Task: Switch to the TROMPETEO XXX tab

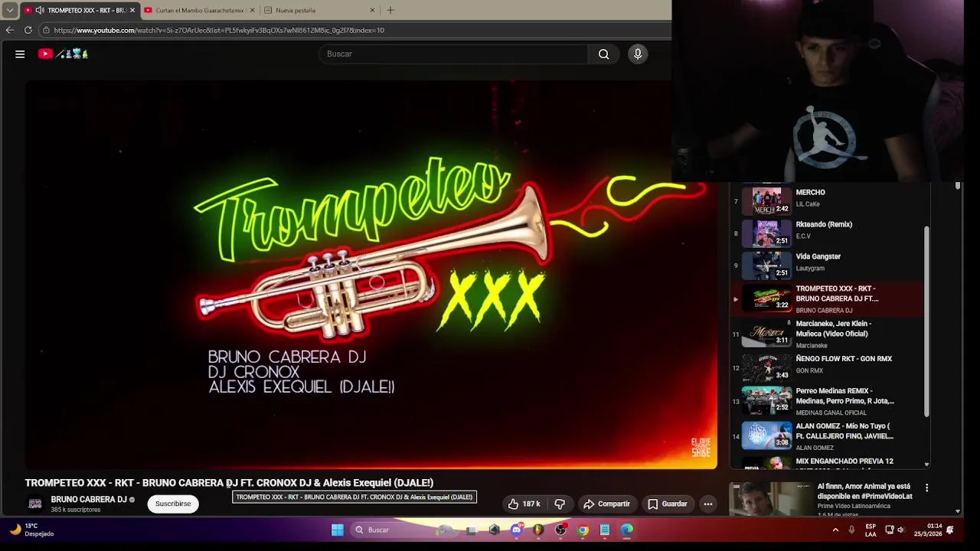Action: 80,10
